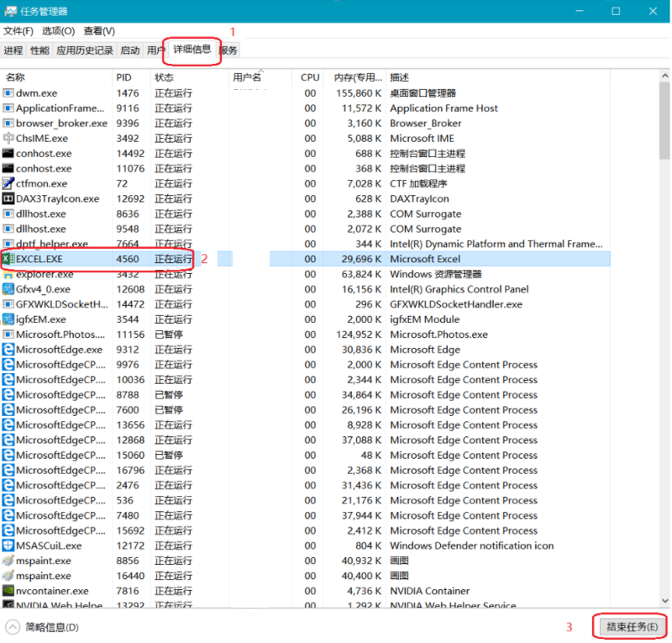
Task: Click the nvcontainer.exe NVIDIA icon
Action: click(x=8, y=591)
